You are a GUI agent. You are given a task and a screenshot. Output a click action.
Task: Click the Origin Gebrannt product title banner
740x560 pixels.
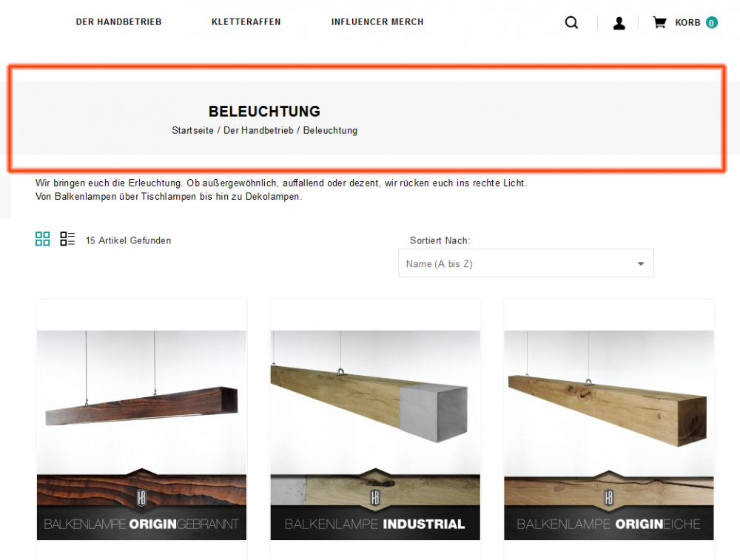click(x=141, y=524)
